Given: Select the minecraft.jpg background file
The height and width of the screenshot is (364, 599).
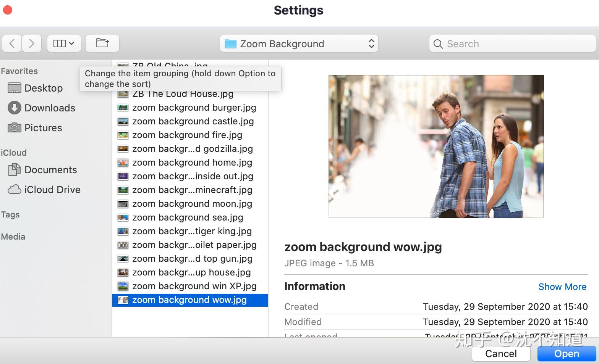Looking at the screenshot, I should tap(190, 190).
